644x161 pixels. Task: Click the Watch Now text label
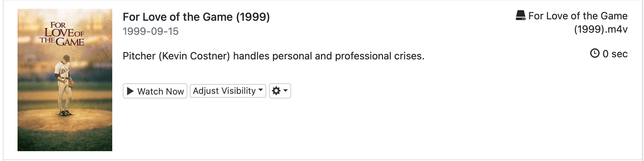coord(160,91)
